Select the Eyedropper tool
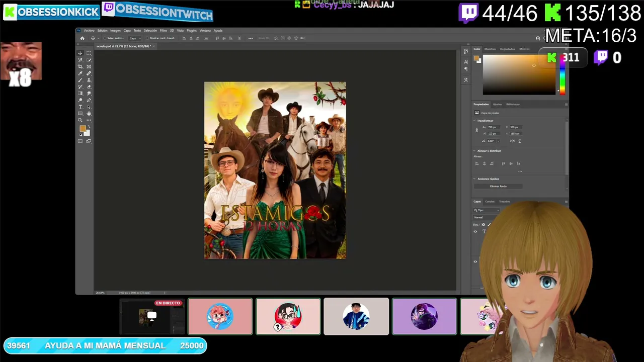The width and height of the screenshot is (644, 362). pos(80,73)
